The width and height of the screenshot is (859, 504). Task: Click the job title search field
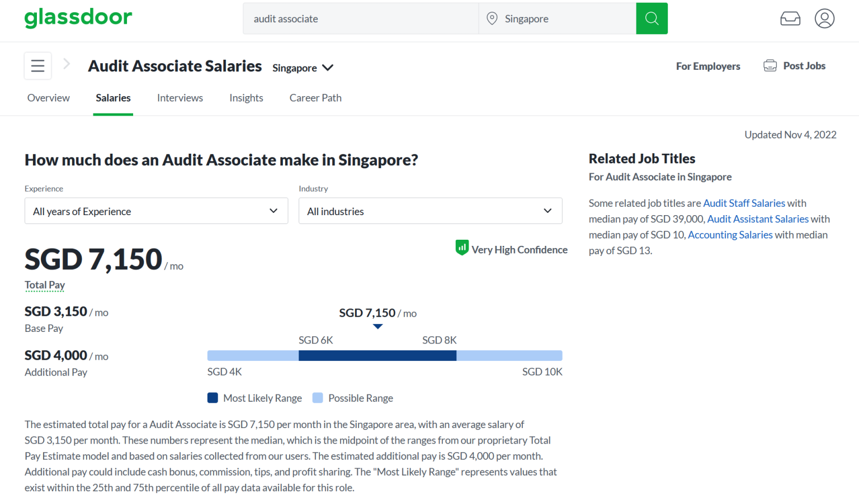(361, 18)
